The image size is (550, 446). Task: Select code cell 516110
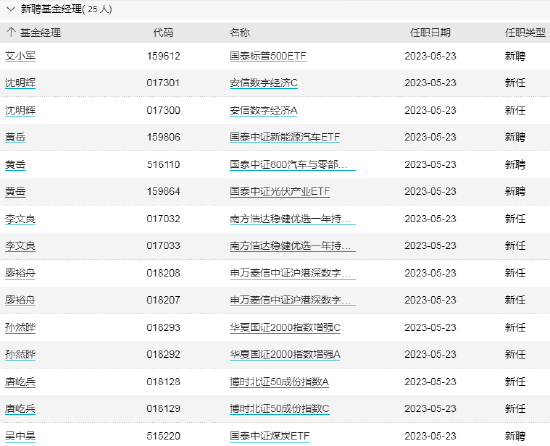pos(163,164)
